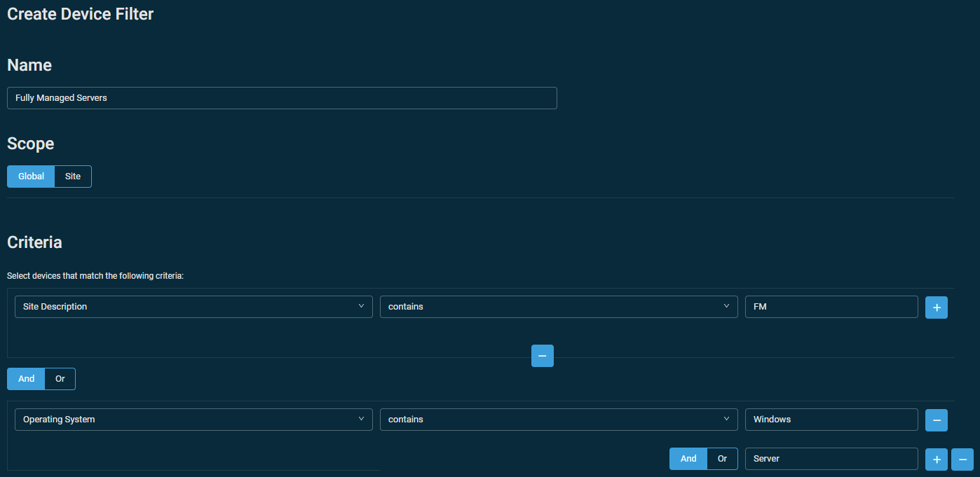Image resolution: width=980 pixels, height=477 pixels.
Task: Click minus icon between the two criteria groups
Action: [x=542, y=356]
